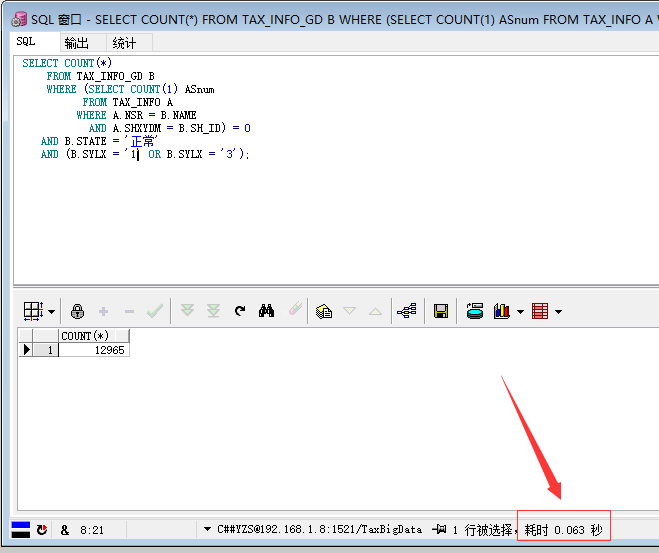Image resolution: width=659 pixels, height=553 pixels.
Task: Click the '1 行被选择' status text
Action: click(x=482, y=530)
